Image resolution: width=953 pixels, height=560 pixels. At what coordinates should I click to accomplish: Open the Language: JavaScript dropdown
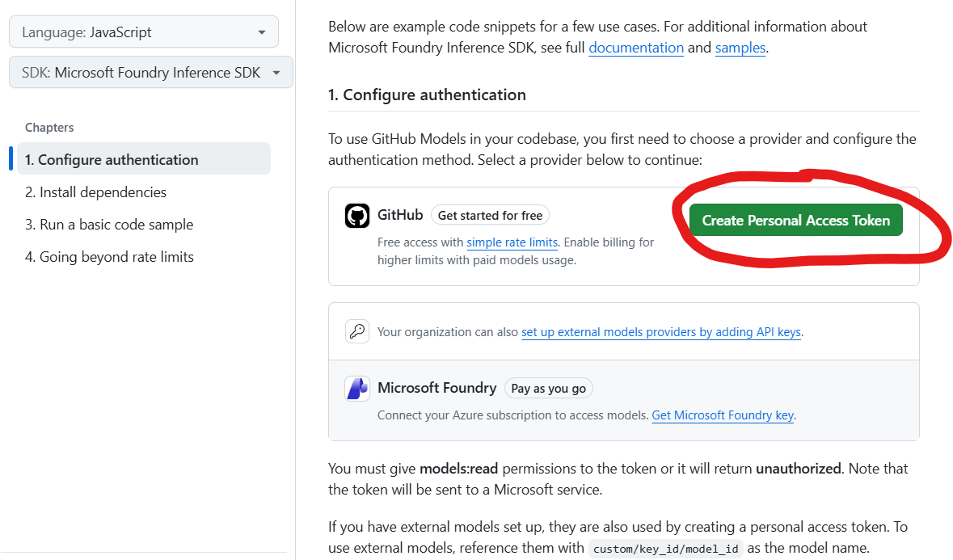tap(144, 32)
